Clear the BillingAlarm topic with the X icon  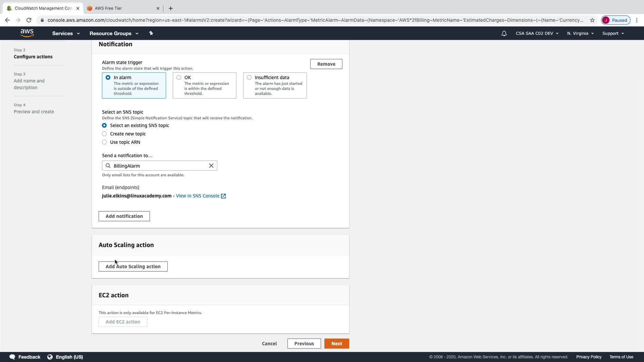point(211,165)
